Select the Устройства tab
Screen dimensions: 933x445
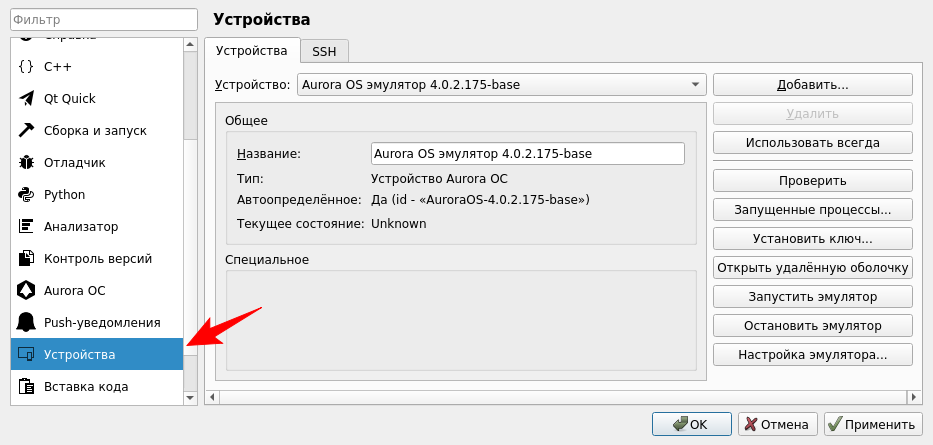252,51
